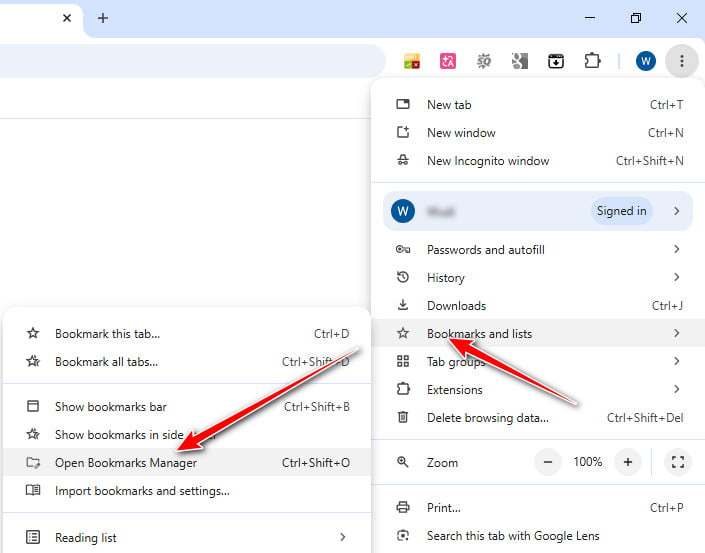Click the New window icon
705x553 pixels.
point(403,132)
